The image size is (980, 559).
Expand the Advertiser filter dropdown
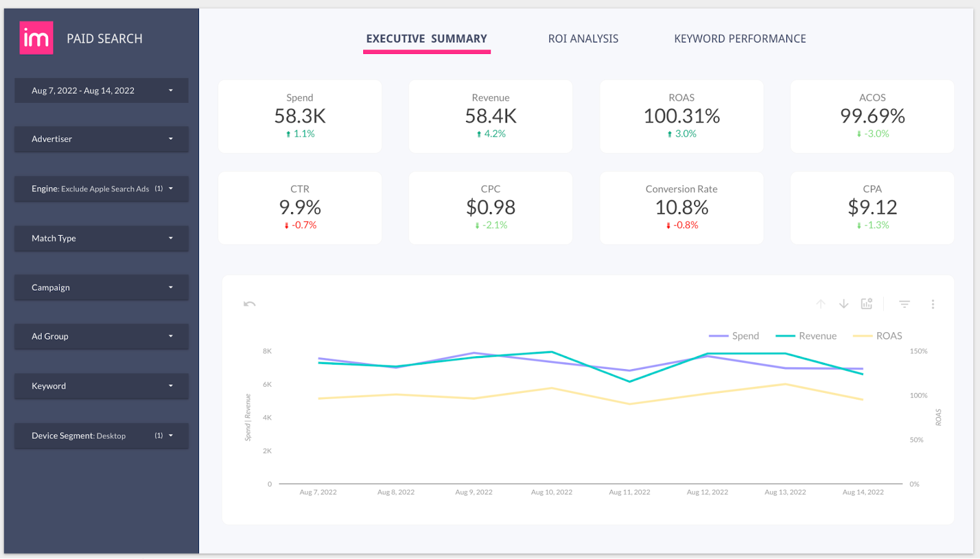coord(102,139)
